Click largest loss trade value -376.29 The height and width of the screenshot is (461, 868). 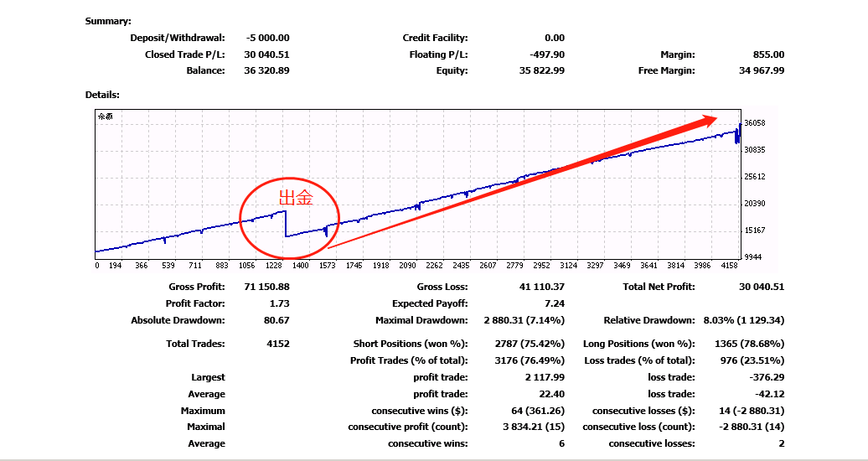(767, 377)
